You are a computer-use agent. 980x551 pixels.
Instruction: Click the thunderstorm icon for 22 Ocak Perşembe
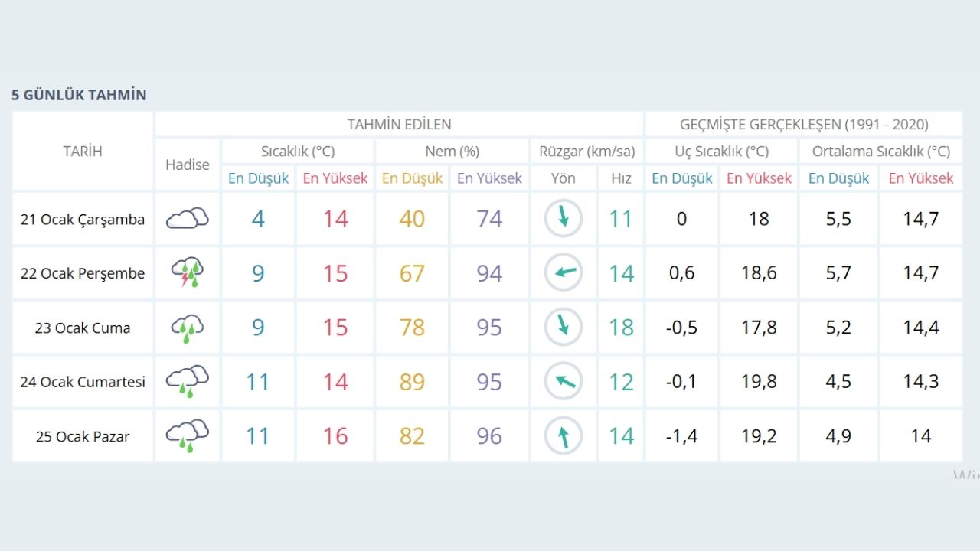(188, 273)
